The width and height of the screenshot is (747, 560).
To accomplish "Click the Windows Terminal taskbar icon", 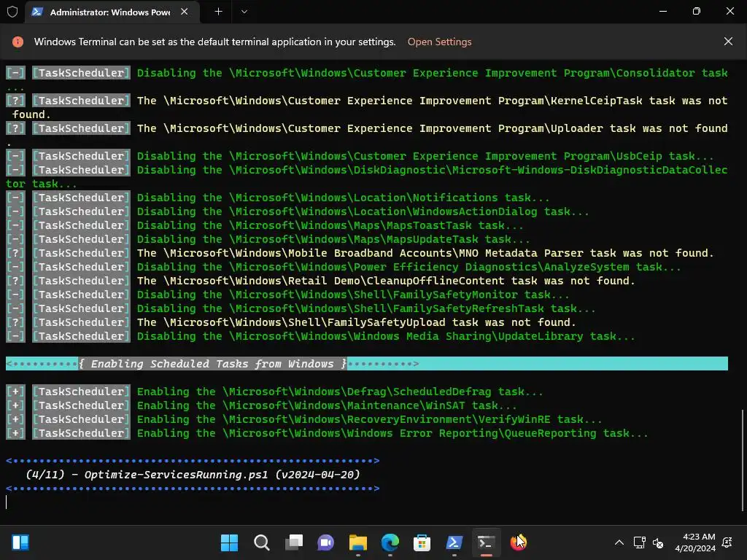I will [486, 542].
